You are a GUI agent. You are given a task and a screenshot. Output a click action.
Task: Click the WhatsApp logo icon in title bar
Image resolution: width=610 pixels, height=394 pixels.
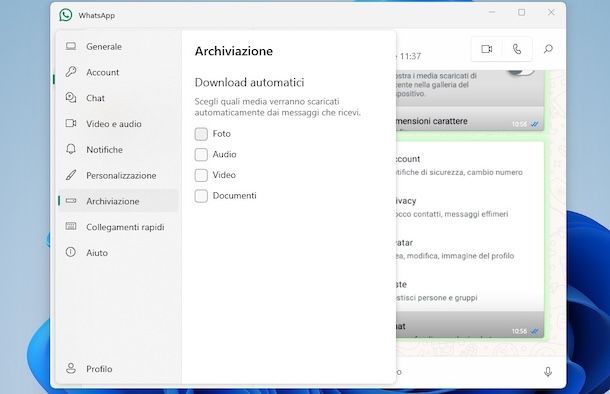point(66,15)
